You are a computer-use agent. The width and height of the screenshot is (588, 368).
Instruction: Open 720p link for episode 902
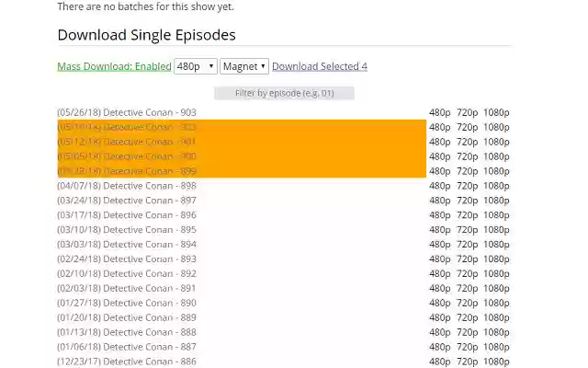(467, 127)
